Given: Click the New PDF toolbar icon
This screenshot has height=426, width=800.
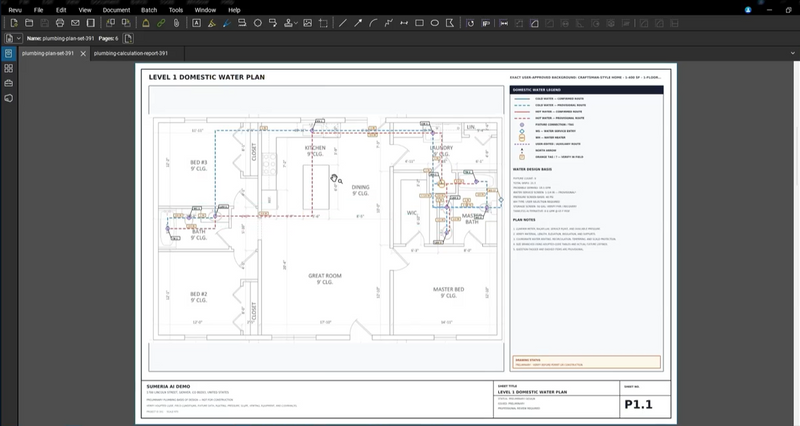Looking at the screenshot, I should [14, 23].
